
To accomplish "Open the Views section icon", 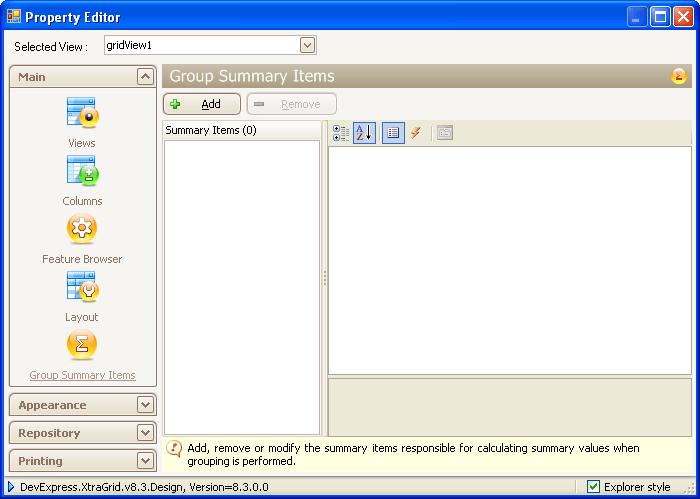I will click(83, 112).
